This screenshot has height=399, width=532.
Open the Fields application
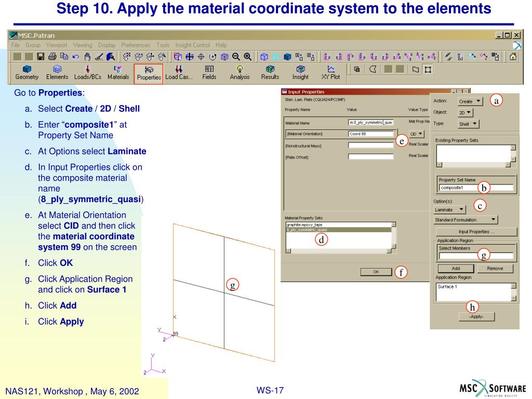pos(209,73)
